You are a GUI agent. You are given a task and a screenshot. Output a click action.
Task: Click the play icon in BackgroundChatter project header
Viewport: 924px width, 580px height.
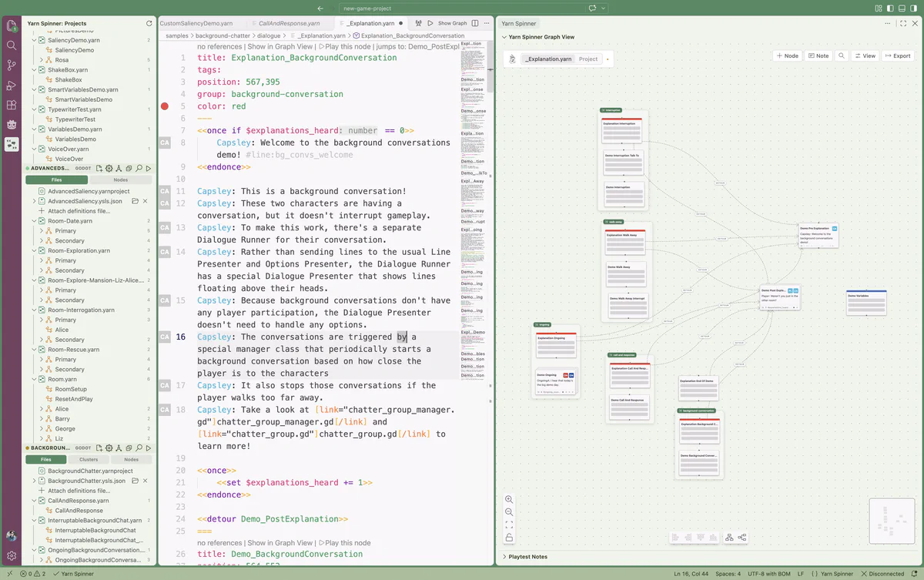[x=149, y=448]
